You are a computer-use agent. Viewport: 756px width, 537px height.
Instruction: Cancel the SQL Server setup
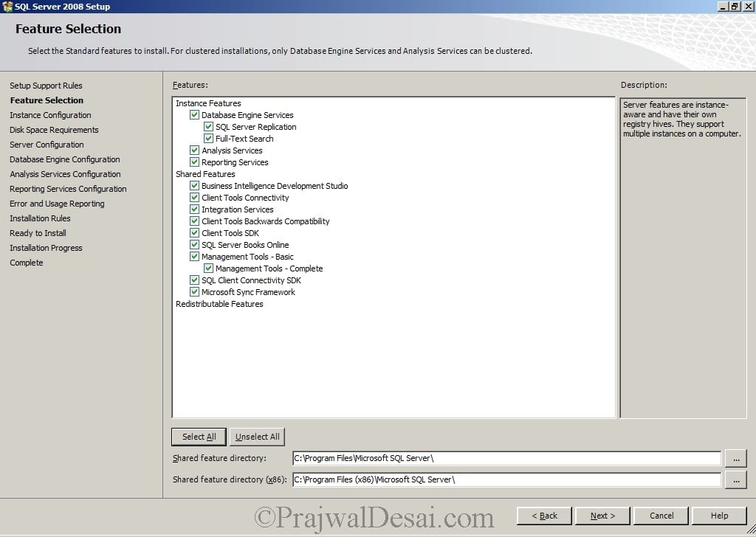pos(661,516)
